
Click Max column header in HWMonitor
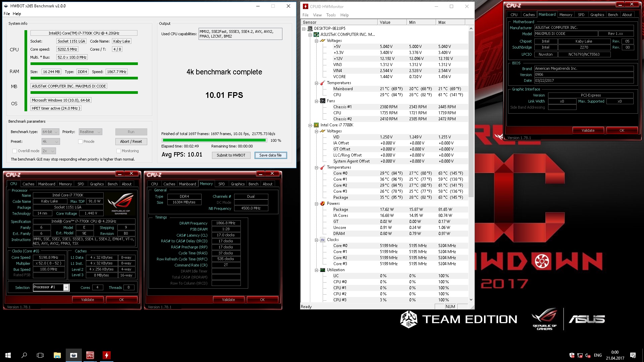pyautogui.click(x=450, y=22)
